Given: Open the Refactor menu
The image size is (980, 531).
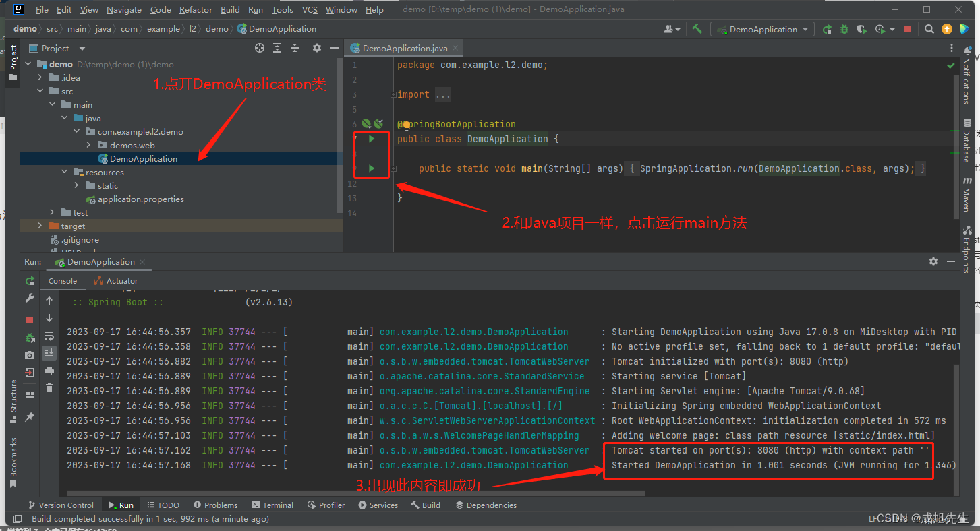Looking at the screenshot, I should [x=196, y=9].
